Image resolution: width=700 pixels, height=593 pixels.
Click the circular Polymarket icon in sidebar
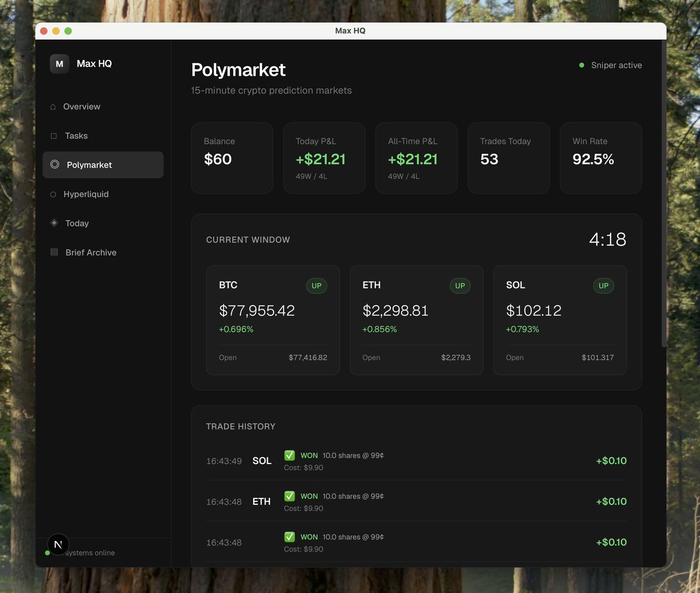tap(55, 164)
